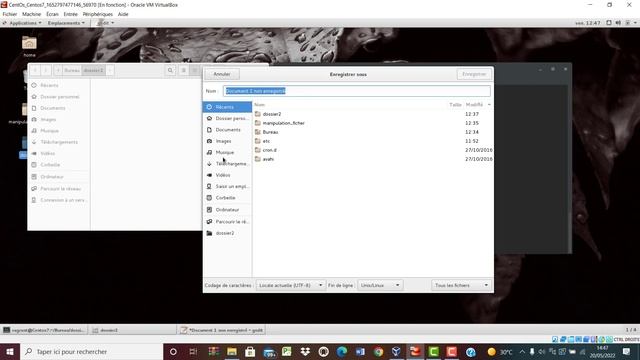Select the etc folder in the file list

pyautogui.click(x=373, y=141)
